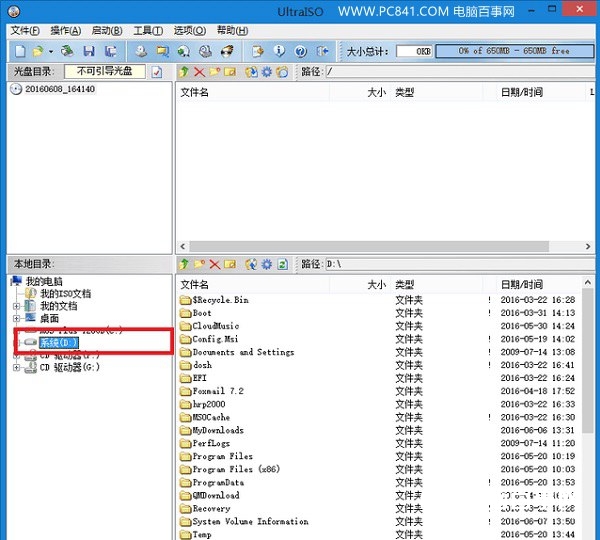Image resolution: width=600 pixels, height=540 pixels.
Task: Click the extract icon in image pane toolbar
Action: pos(251,72)
